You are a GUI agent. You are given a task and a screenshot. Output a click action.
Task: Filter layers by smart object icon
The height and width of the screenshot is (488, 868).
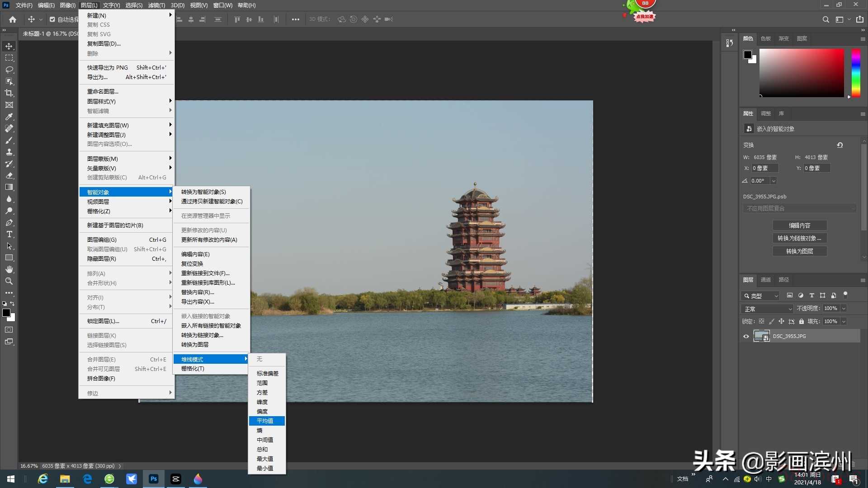coord(834,296)
